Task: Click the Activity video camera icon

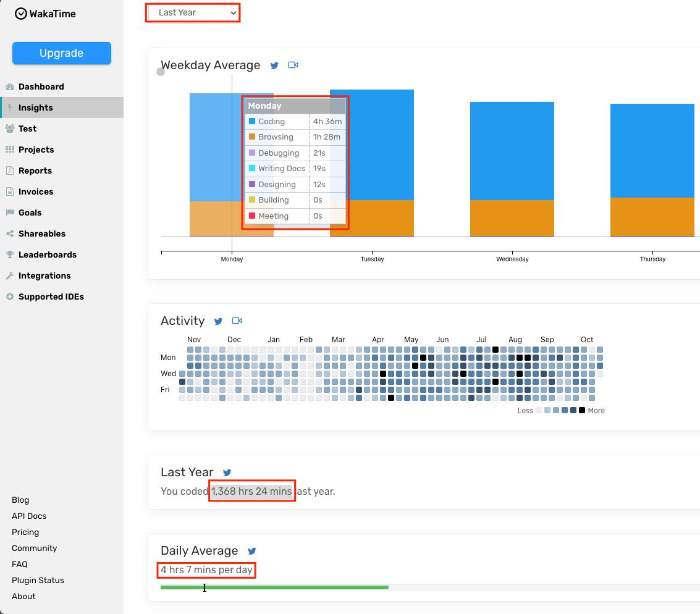Action: click(x=237, y=321)
